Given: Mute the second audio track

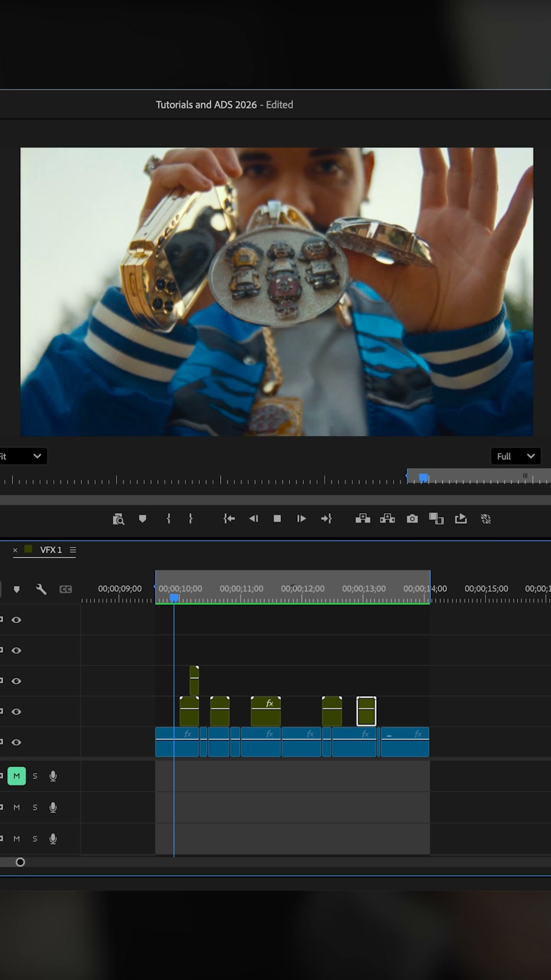Looking at the screenshot, I should coord(16,807).
